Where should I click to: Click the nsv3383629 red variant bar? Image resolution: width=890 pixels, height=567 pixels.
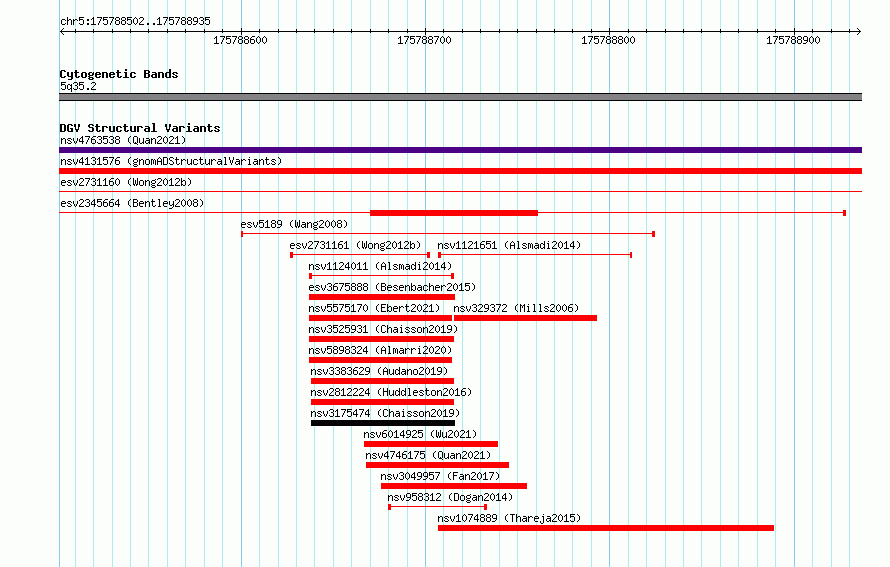383,381
